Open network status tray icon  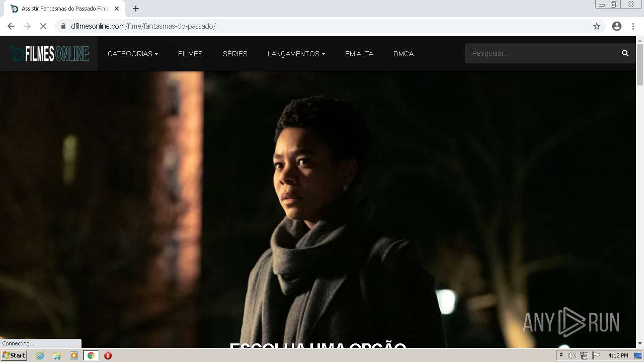[x=584, y=355]
